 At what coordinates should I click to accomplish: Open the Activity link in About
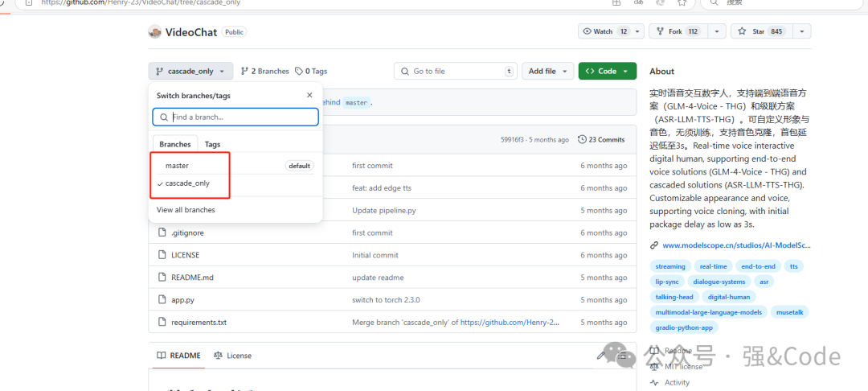(677, 382)
